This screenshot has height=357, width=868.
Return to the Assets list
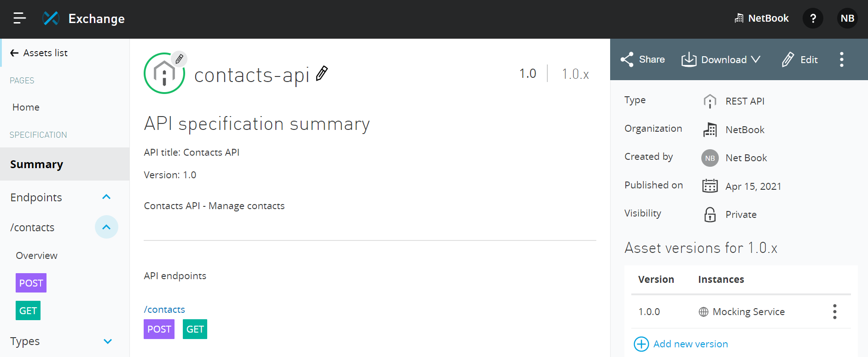coord(45,53)
